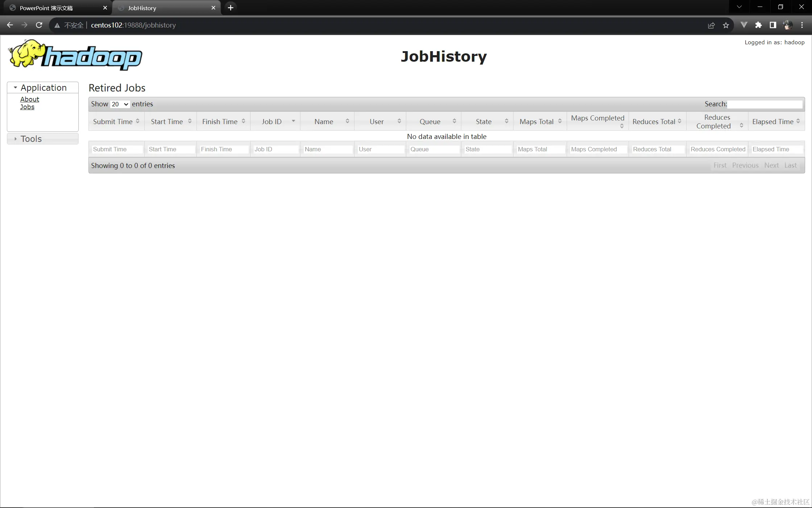Open the About link in sidebar

point(30,99)
